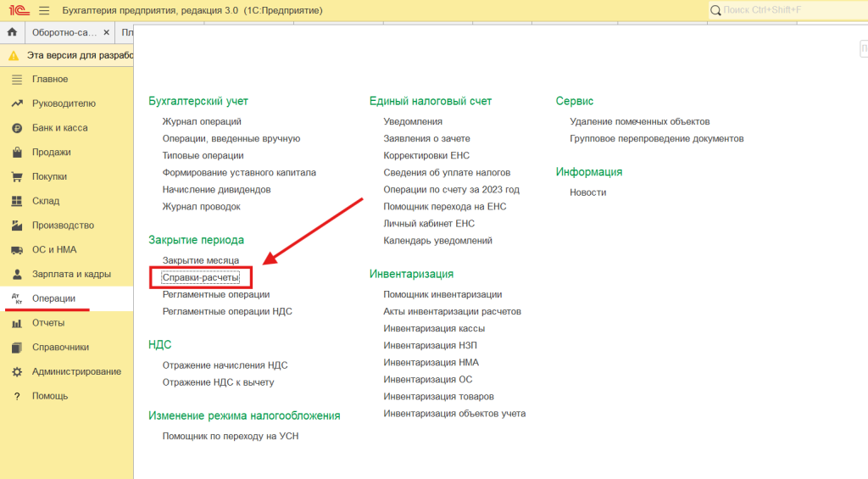Open Инвентаризация НМА
The image size is (868, 479).
coord(431,363)
